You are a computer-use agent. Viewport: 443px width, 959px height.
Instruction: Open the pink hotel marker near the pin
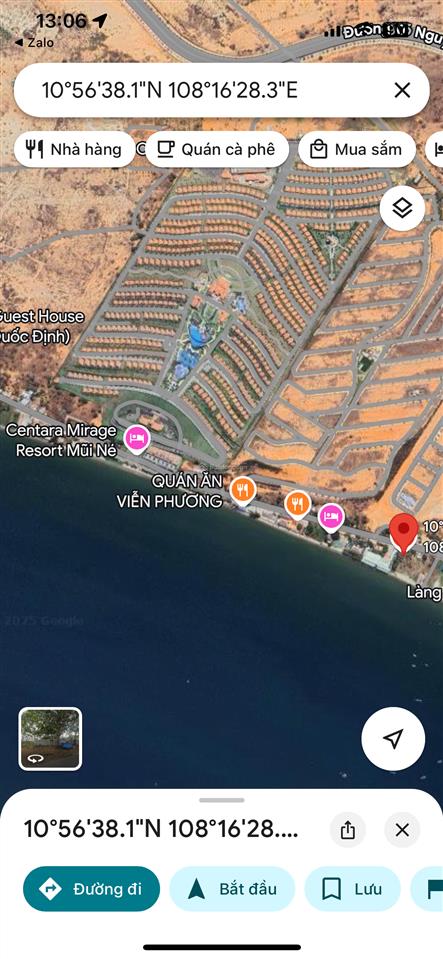coord(331,517)
